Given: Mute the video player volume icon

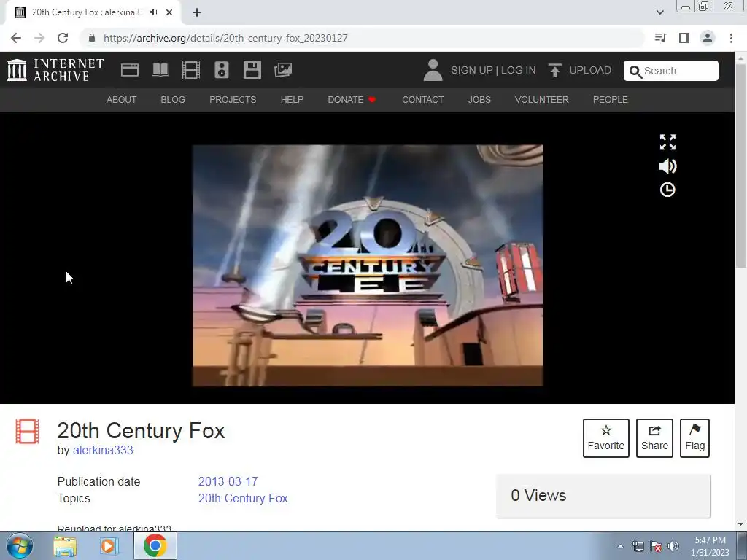Looking at the screenshot, I should coord(667,166).
